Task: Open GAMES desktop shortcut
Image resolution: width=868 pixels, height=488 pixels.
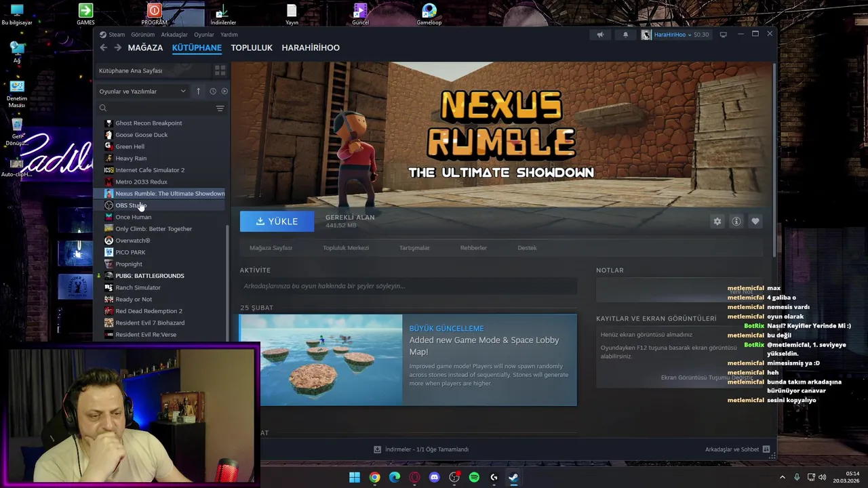Action: (x=85, y=14)
